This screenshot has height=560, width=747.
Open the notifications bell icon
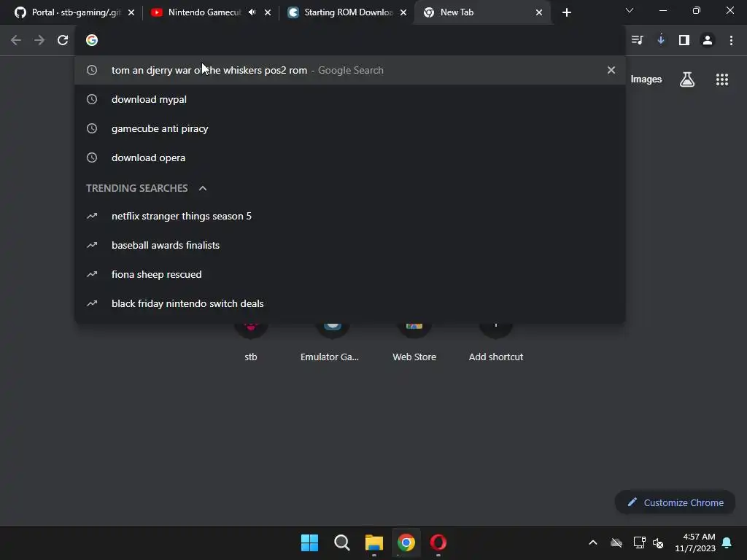[727, 542]
